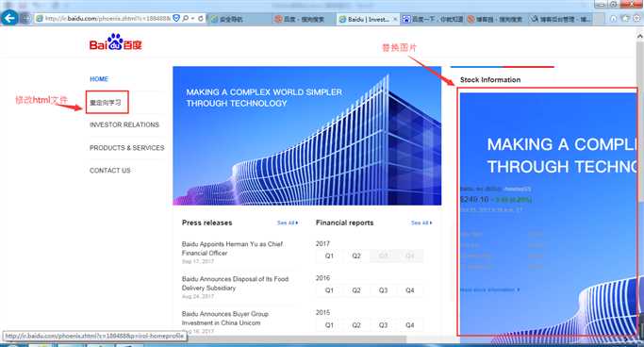Open CONTACT US in the sidebar
The height and width of the screenshot is (347, 644).
click(x=110, y=170)
